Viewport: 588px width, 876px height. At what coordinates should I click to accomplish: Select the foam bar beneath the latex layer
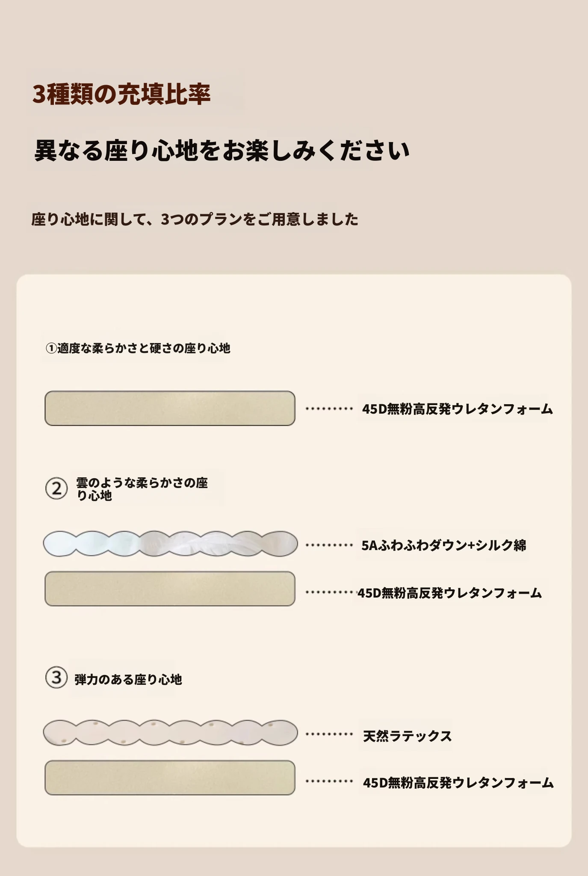tap(170, 778)
